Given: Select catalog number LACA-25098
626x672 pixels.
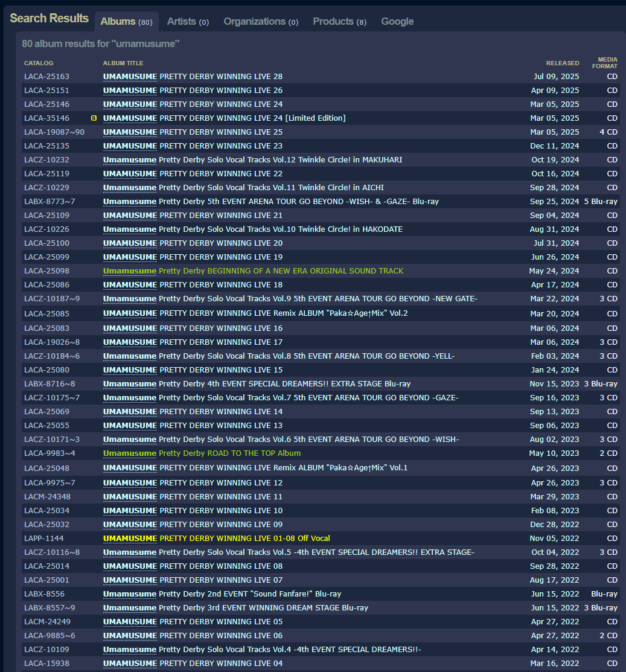Looking at the screenshot, I should coord(46,271).
